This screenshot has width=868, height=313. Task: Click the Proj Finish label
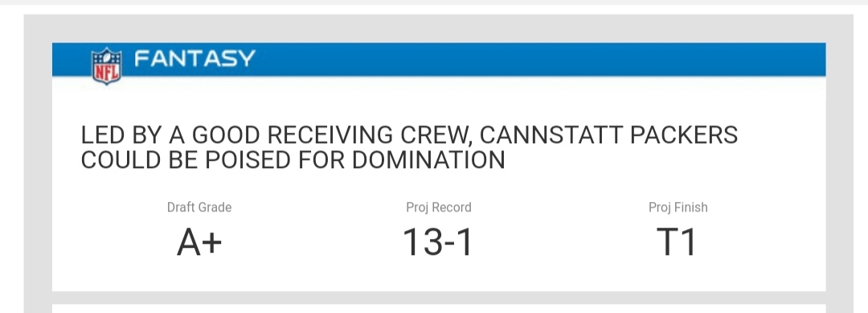678,207
